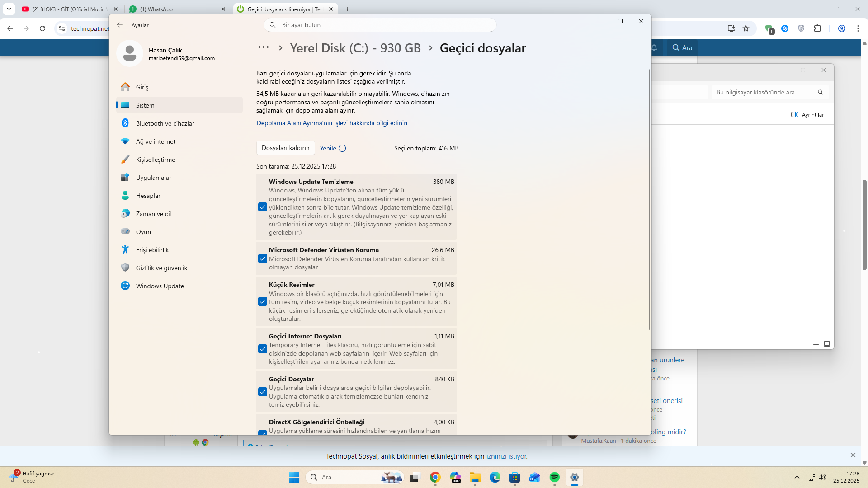
Task: Open the Windows Update sidebar item
Action: (x=160, y=286)
